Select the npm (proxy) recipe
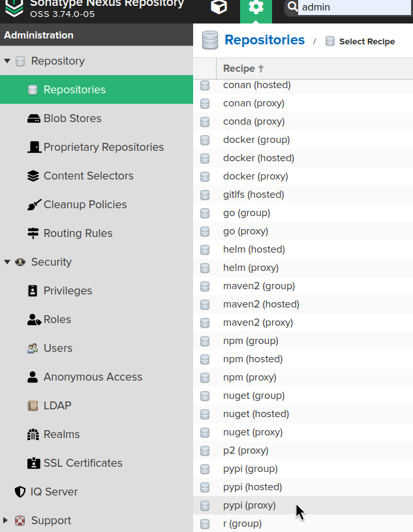Screen dimensions: 413x532 tap(303, 378)
